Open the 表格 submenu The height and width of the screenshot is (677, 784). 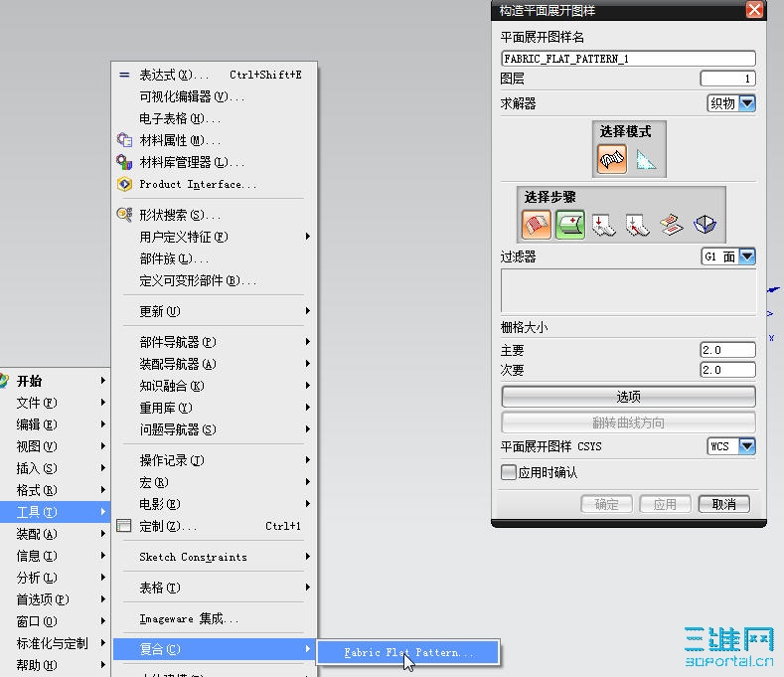pos(215,588)
